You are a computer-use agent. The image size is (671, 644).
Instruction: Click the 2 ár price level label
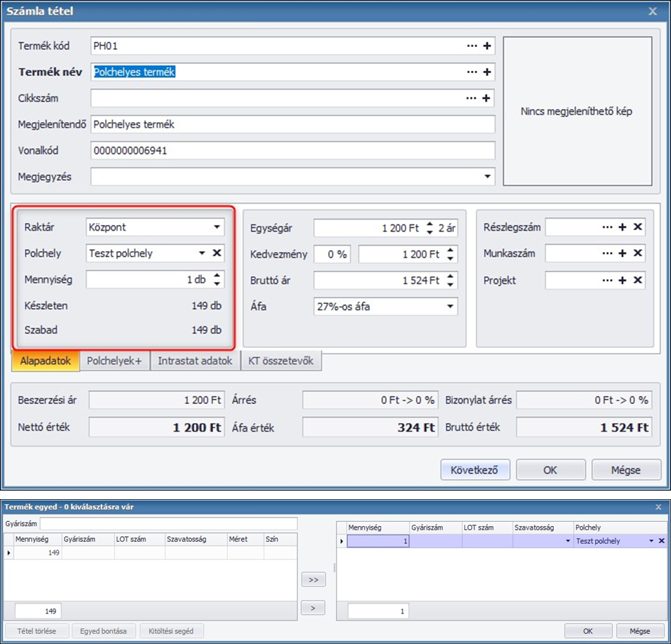pyautogui.click(x=447, y=228)
